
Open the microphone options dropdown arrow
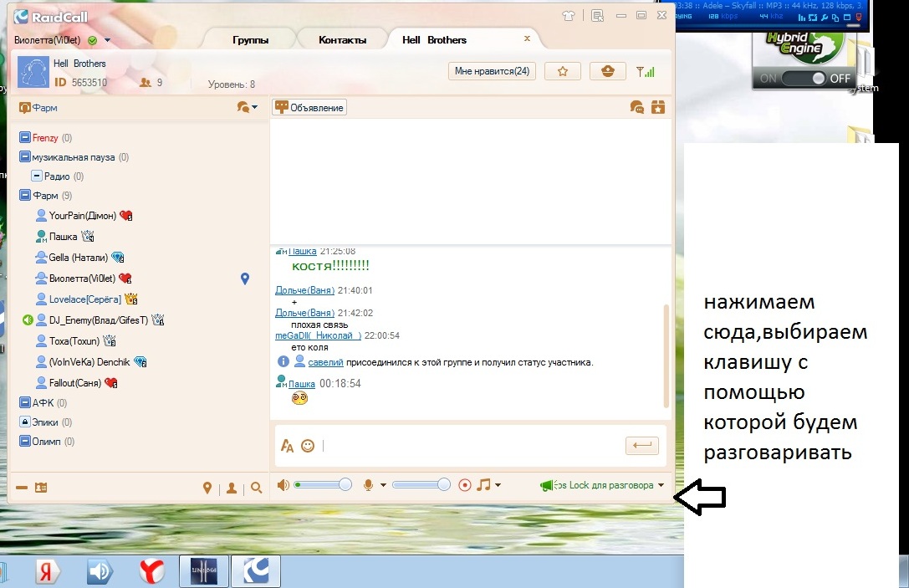click(383, 485)
